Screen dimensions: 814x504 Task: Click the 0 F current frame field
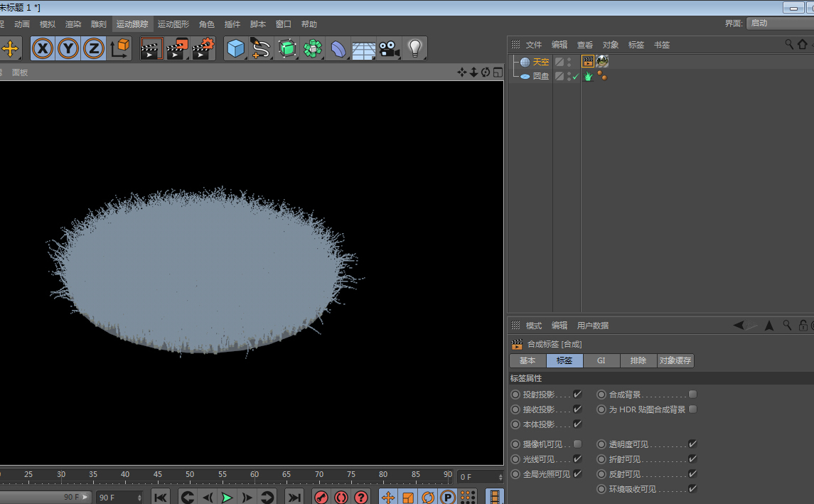(480, 476)
